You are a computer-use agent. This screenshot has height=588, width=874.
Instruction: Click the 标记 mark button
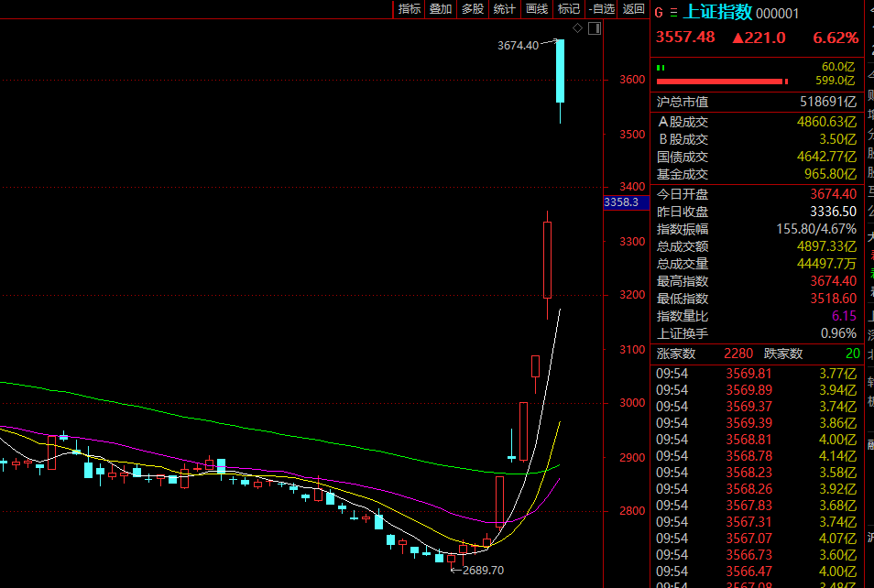pos(569,9)
